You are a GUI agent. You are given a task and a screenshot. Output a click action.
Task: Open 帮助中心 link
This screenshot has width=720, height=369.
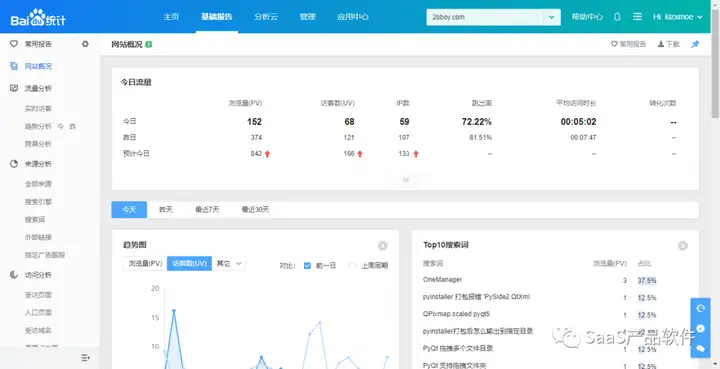[x=587, y=17]
